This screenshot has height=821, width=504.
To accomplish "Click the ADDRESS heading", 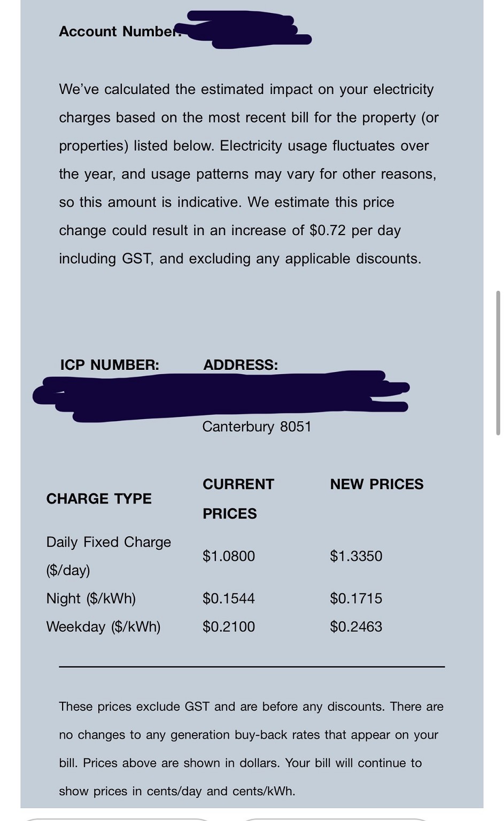I will pos(241,365).
